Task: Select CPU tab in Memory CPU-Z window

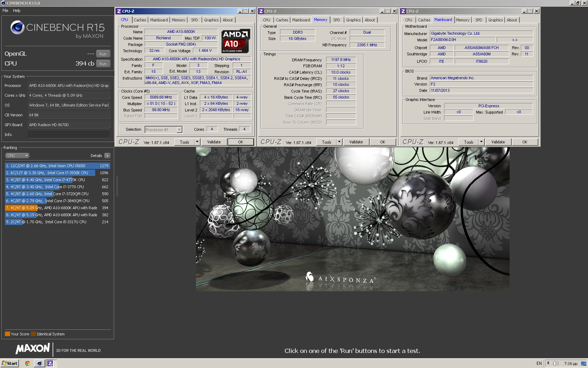Action: [x=267, y=20]
